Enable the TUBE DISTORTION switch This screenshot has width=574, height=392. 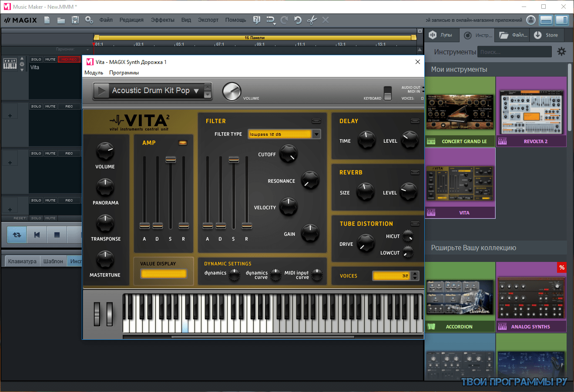(415, 224)
